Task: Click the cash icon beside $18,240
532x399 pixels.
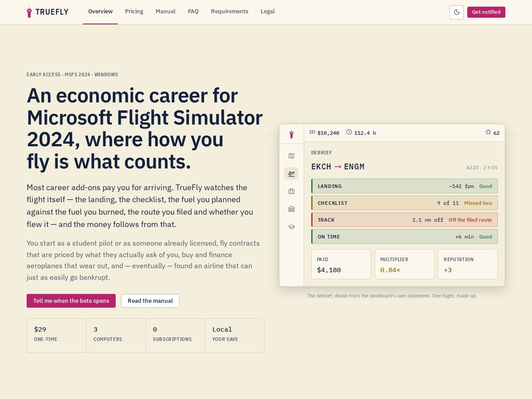Action: coord(312,132)
